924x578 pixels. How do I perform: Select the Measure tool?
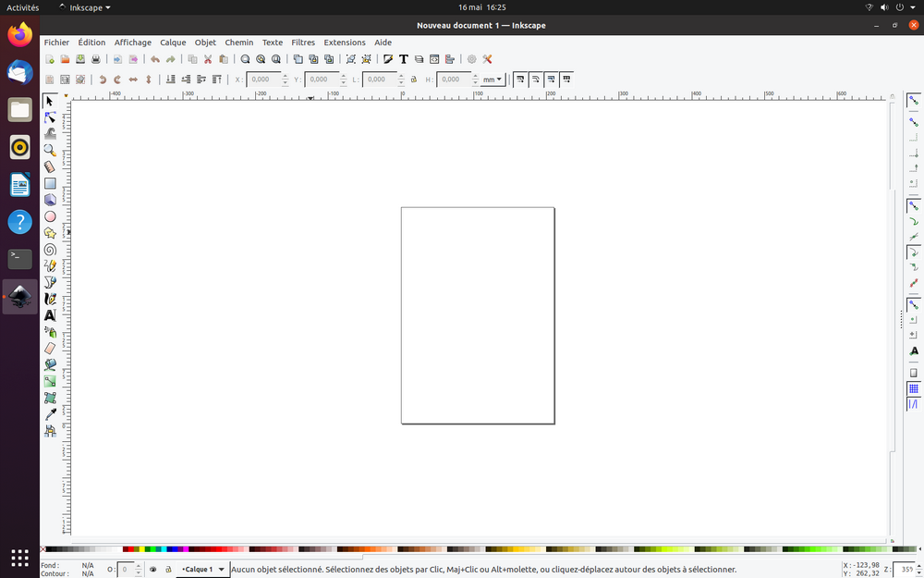50,166
